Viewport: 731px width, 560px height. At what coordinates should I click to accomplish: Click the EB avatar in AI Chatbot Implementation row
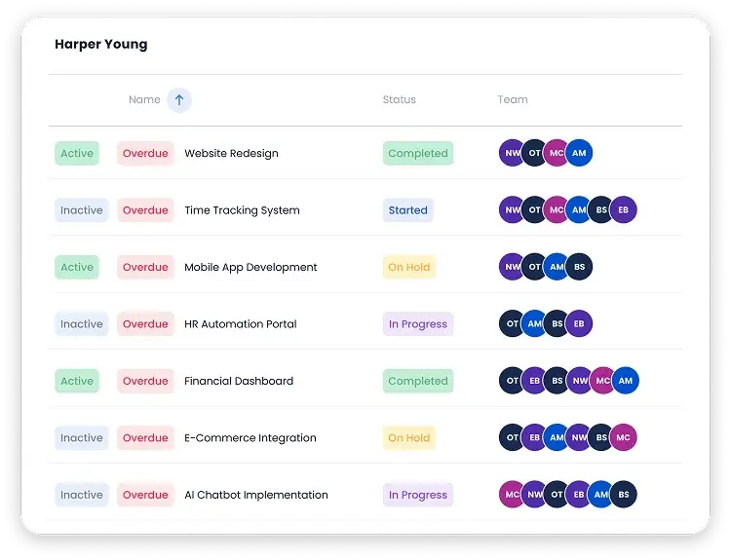tap(579, 495)
